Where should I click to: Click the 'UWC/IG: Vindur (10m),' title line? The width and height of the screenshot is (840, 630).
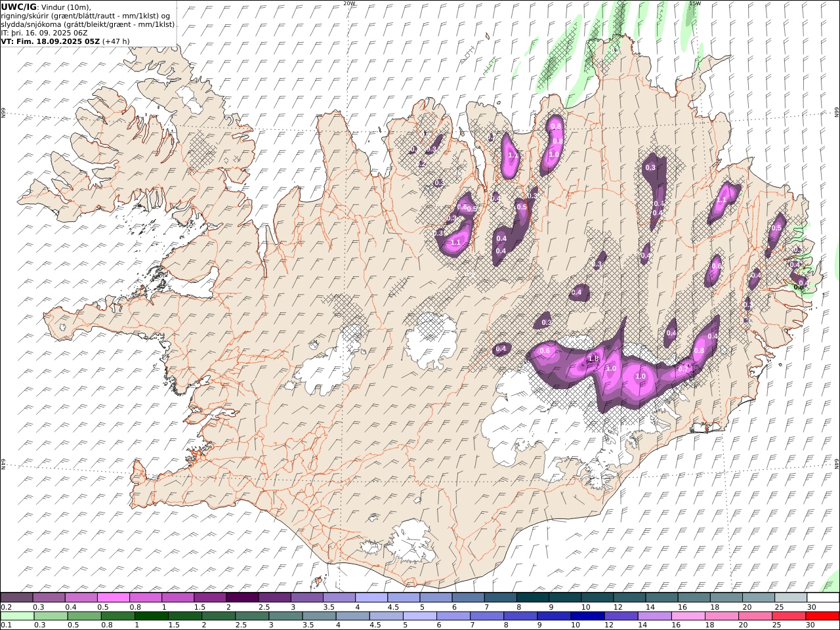[x=46, y=7]
